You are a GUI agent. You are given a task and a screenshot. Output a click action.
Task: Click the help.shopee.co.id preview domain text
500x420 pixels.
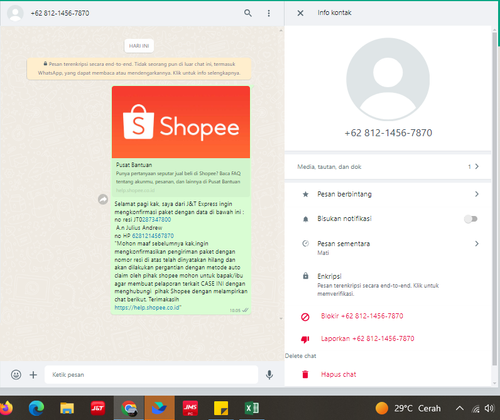(135, 190)
